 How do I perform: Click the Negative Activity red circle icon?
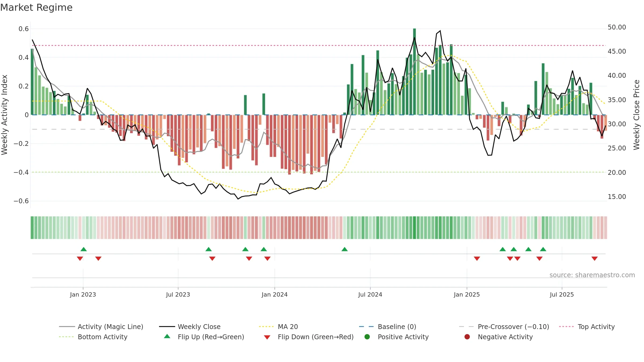467,337
